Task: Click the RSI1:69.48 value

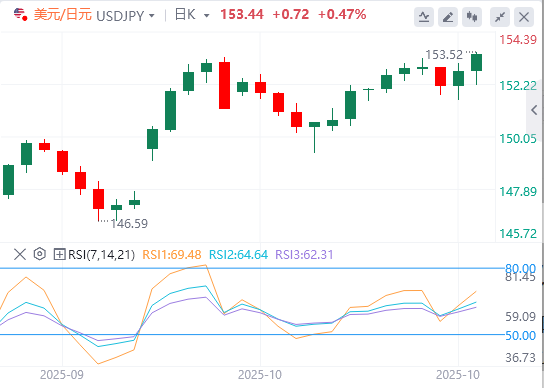Action: [172, 255]
